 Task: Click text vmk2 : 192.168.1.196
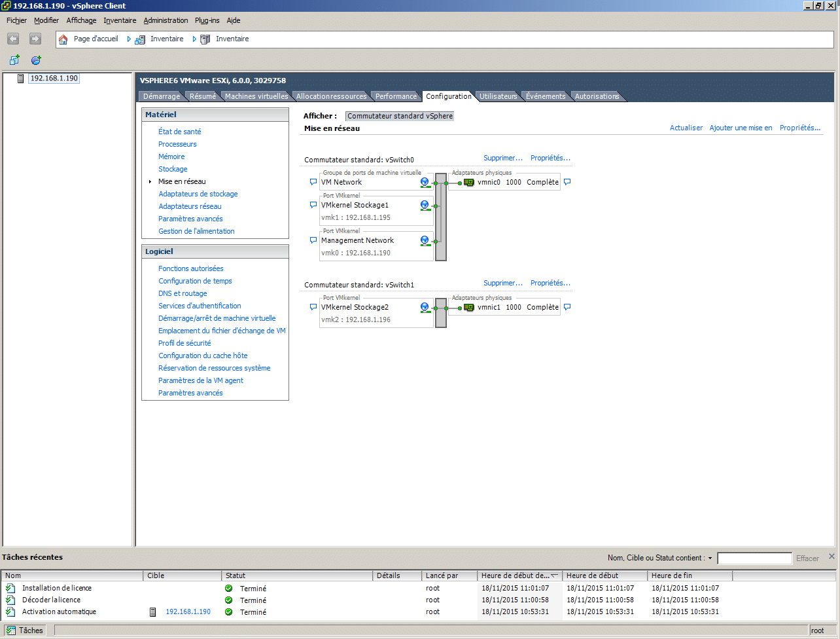coord(356,319)
